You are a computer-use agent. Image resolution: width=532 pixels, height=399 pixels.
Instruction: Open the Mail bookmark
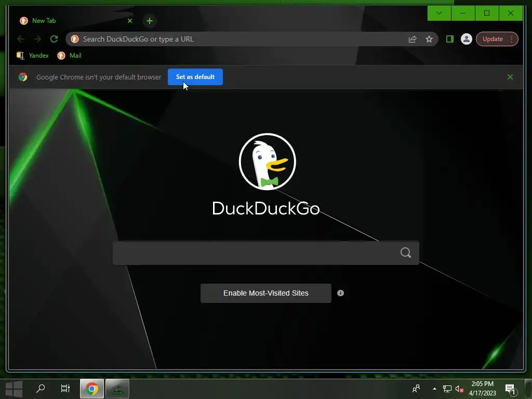70,55
